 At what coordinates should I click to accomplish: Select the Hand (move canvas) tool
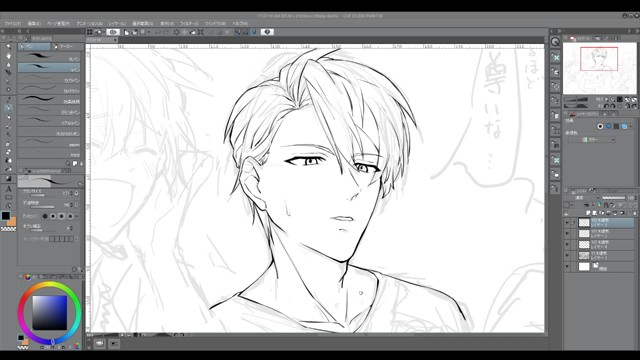coord(8,55)
